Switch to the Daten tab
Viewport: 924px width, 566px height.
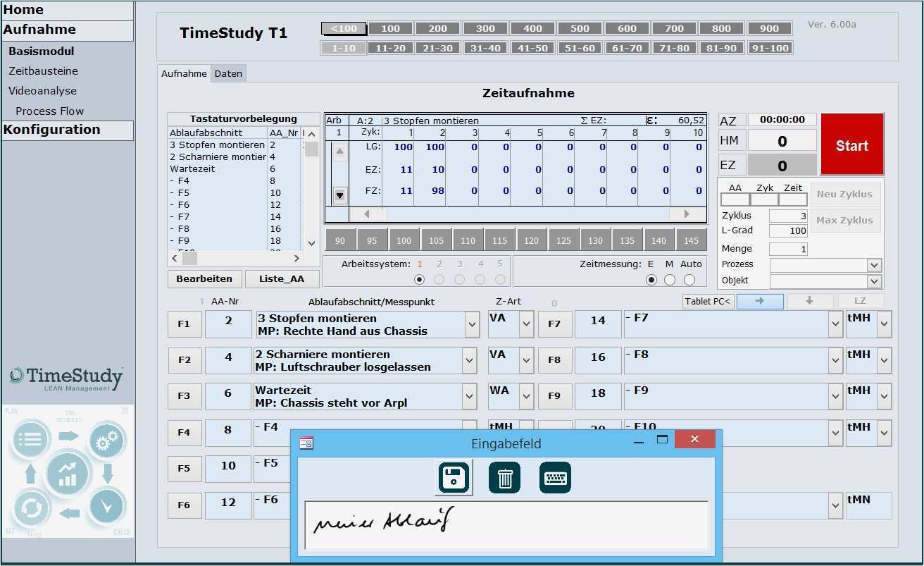[x=228, y=73]
